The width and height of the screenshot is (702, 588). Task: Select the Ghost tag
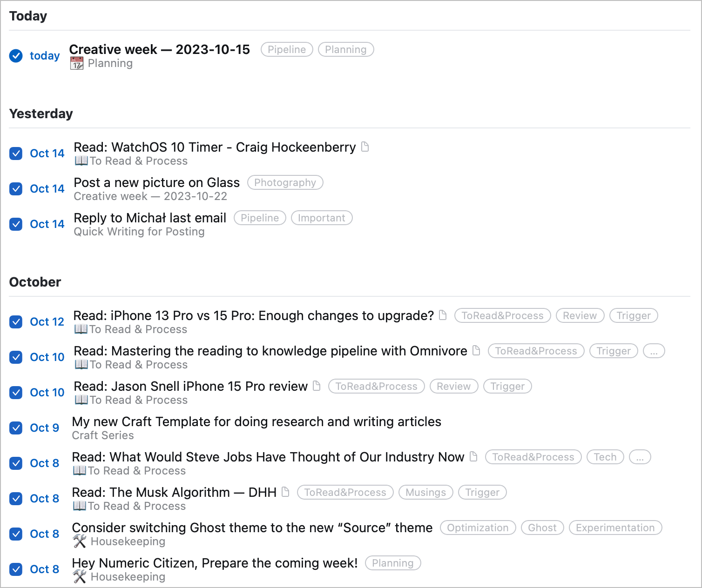(x=542, y=528)
